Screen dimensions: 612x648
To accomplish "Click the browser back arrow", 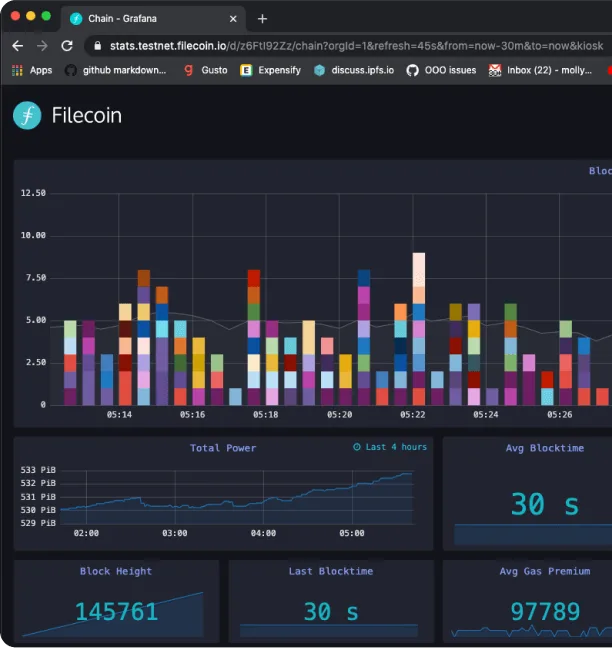I will (18, 46).
